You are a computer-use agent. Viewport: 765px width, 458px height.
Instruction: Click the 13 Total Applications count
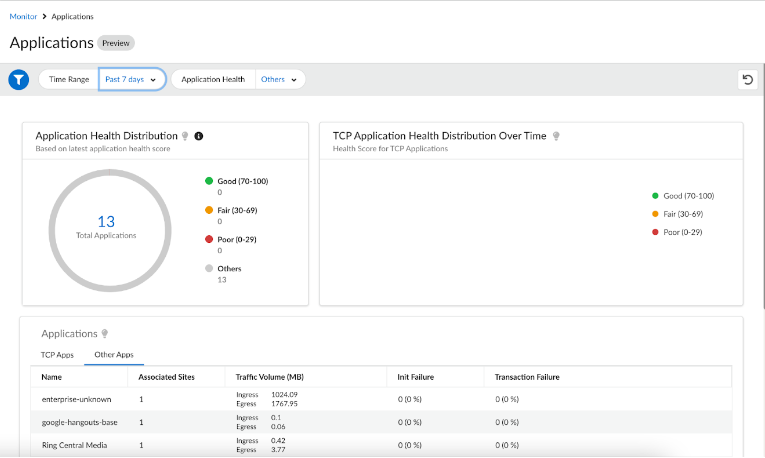tap(106, 221)
